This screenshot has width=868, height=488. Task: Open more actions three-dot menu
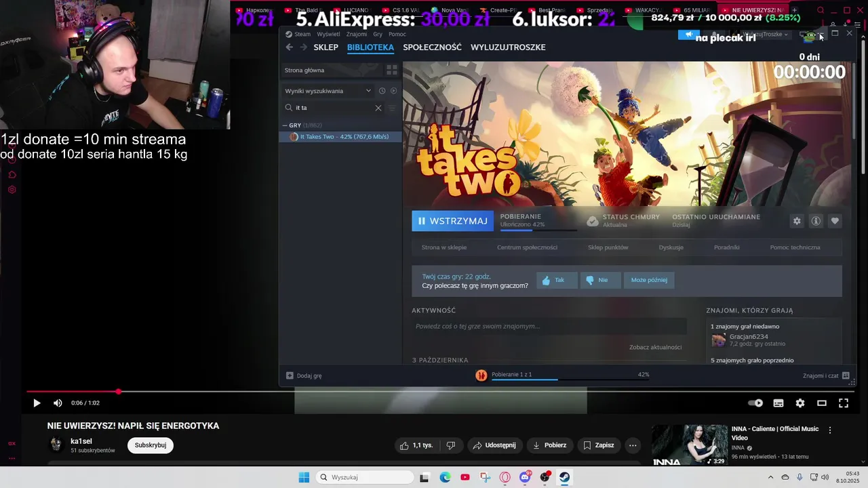633,445
